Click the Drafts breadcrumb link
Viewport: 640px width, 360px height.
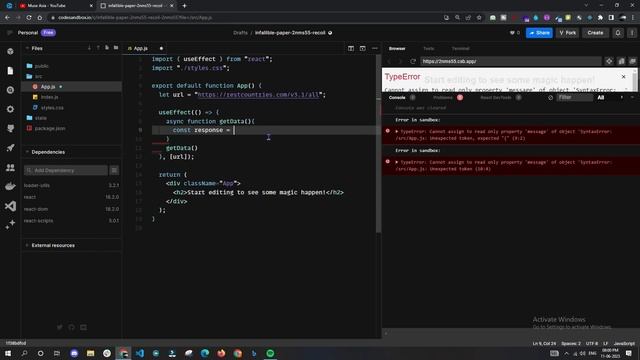coord(240,33)
